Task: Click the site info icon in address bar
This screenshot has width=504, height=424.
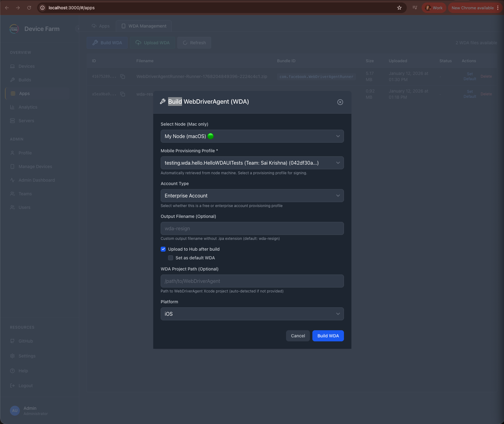Action: [43, 8]
